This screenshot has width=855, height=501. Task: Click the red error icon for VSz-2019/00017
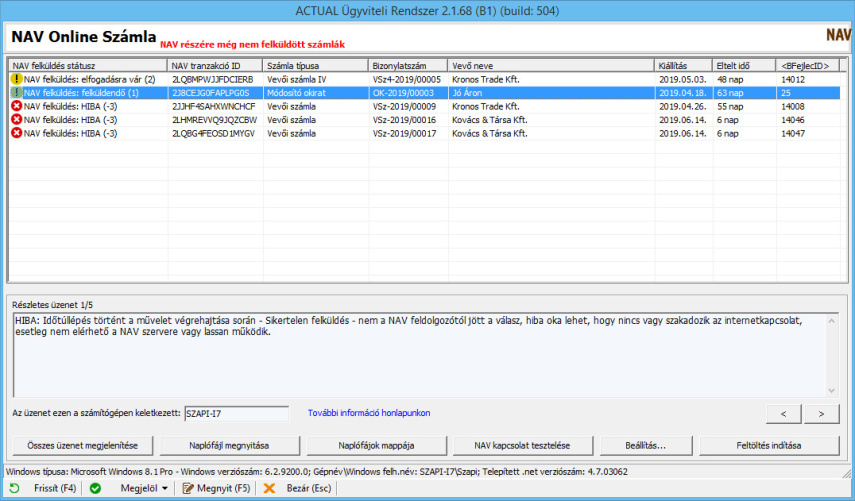pos(16,133)
